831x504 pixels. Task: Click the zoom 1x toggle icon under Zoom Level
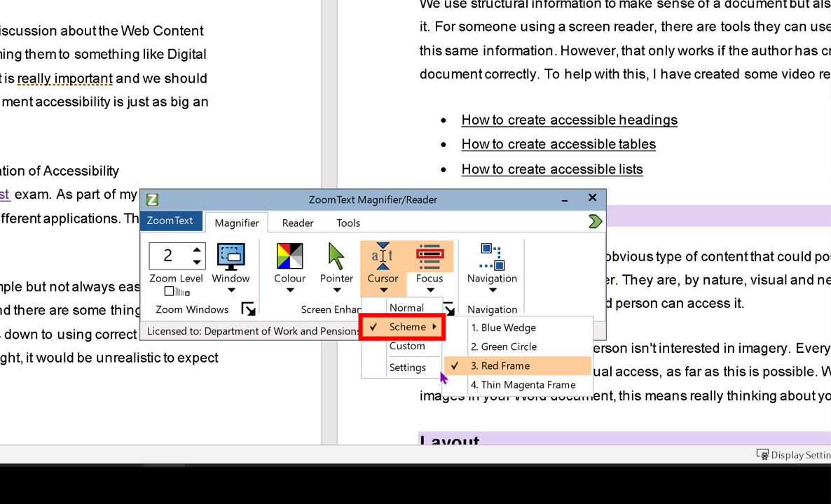[x=177, y=291]
